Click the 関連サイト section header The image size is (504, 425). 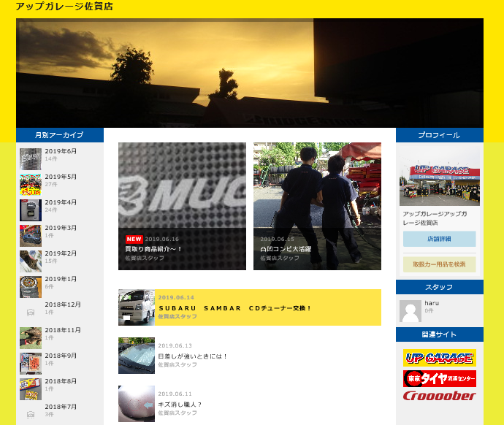point(440,334)
